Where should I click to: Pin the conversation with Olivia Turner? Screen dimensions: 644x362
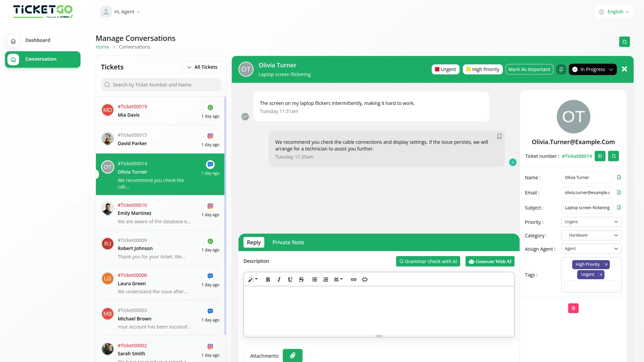point(561,69)
